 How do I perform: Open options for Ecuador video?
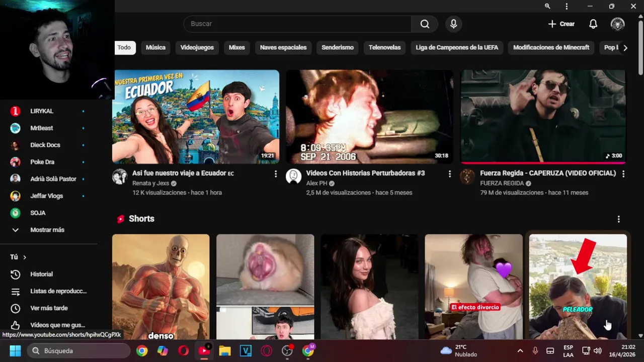pyautogui.click(x=275, y=174)
